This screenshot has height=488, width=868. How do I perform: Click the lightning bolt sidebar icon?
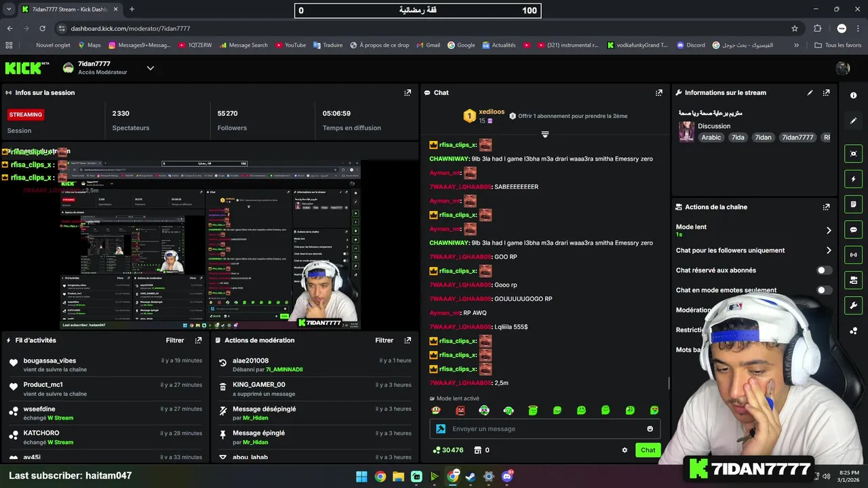(854, 179)
